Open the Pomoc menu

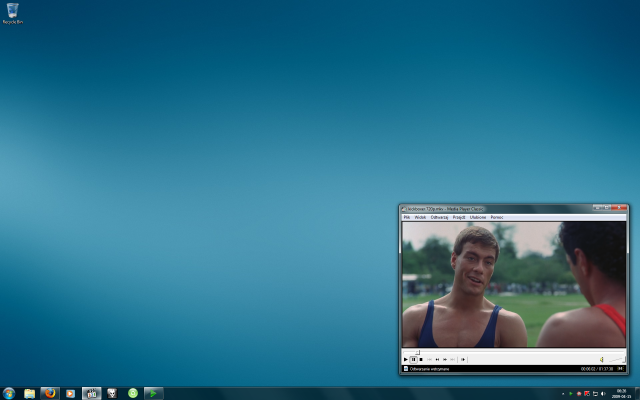497,218
